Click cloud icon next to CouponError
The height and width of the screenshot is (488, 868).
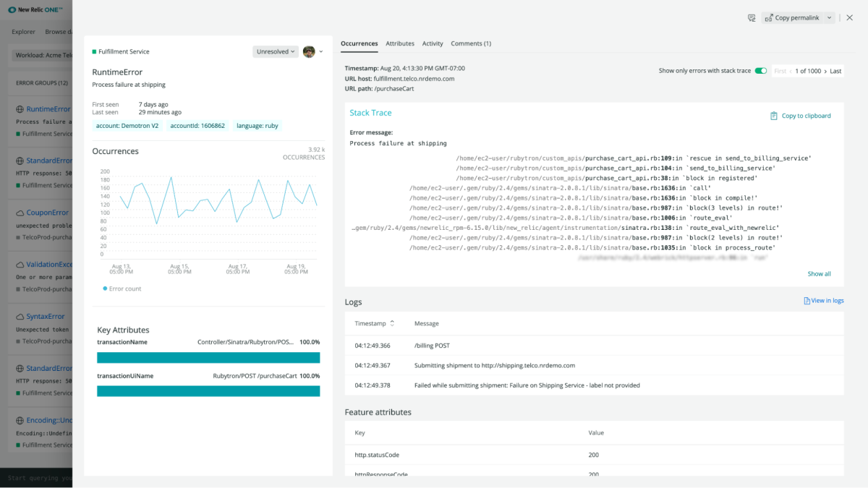coord(20,213)
